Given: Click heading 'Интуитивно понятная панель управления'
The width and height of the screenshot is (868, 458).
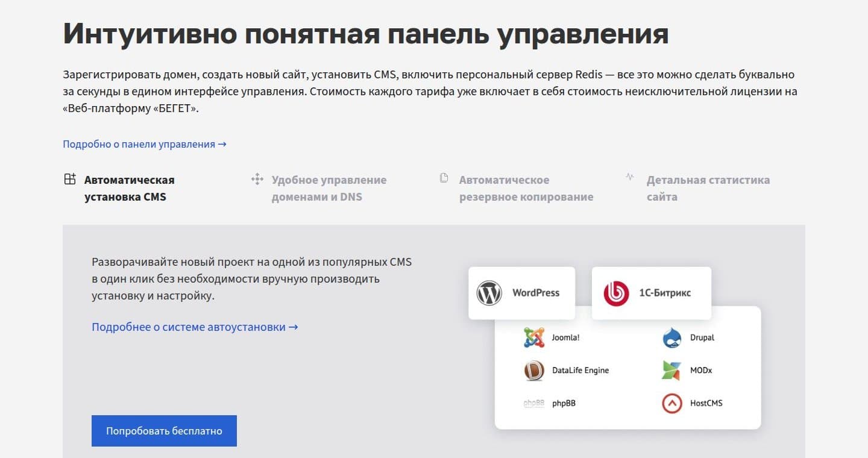Looking at the screenshot, I should (366, 34).
